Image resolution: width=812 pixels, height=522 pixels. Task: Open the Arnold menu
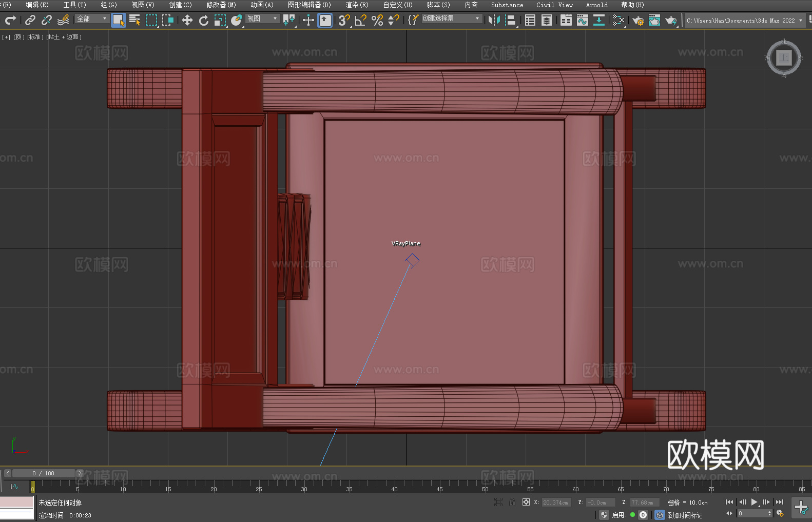point(597,5)
